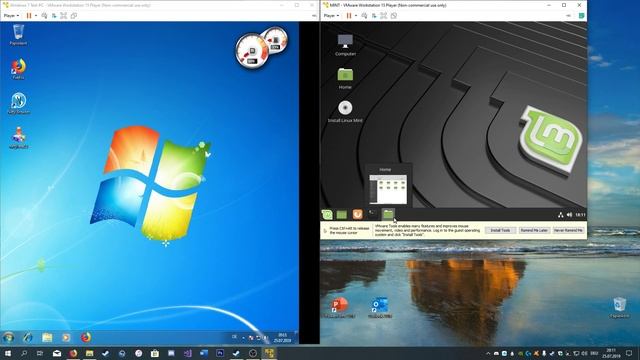640x360 pixels.
Task: Toggle volume icon in Mint panel
Action: point(569,215)
